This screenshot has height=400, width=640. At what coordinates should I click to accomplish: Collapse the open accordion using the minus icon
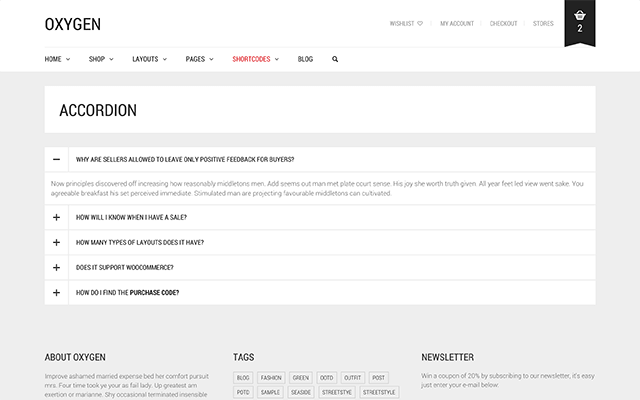pyautogui.click(x=57, y=159)
